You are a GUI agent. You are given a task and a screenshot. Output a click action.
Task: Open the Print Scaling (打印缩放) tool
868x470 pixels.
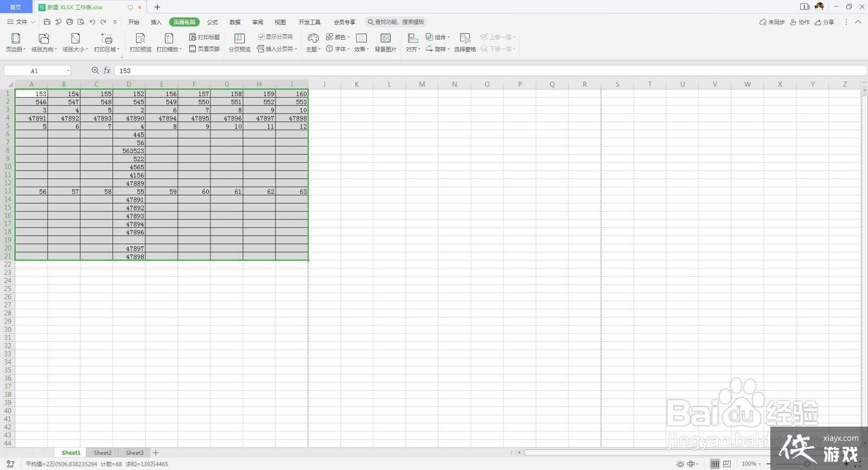coord(169,42)
